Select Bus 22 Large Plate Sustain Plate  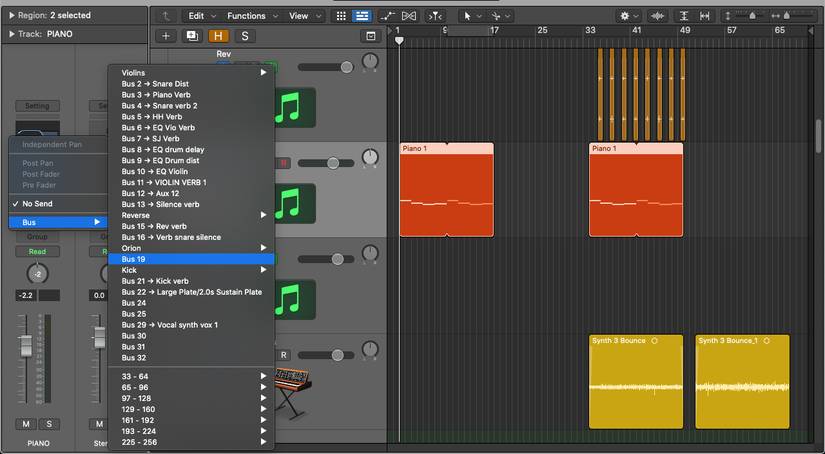pyautogui.click(x=192, y=292)
